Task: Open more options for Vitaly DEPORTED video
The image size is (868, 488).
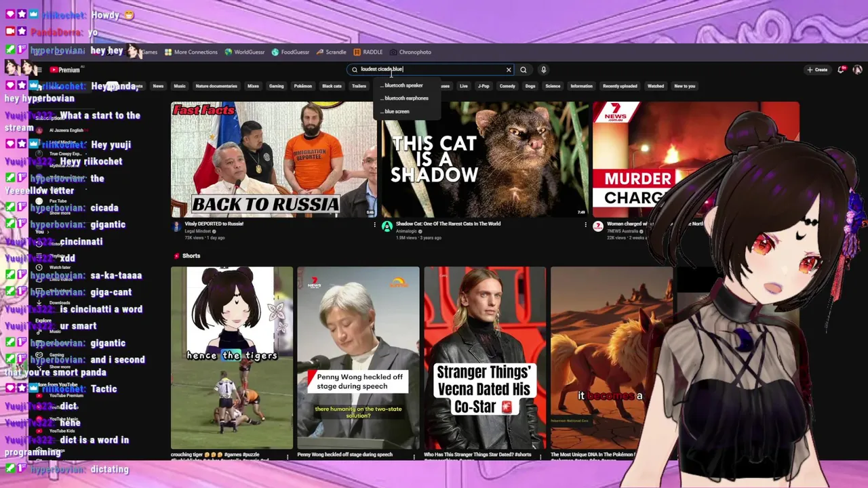Action: (x=374, y=225)
